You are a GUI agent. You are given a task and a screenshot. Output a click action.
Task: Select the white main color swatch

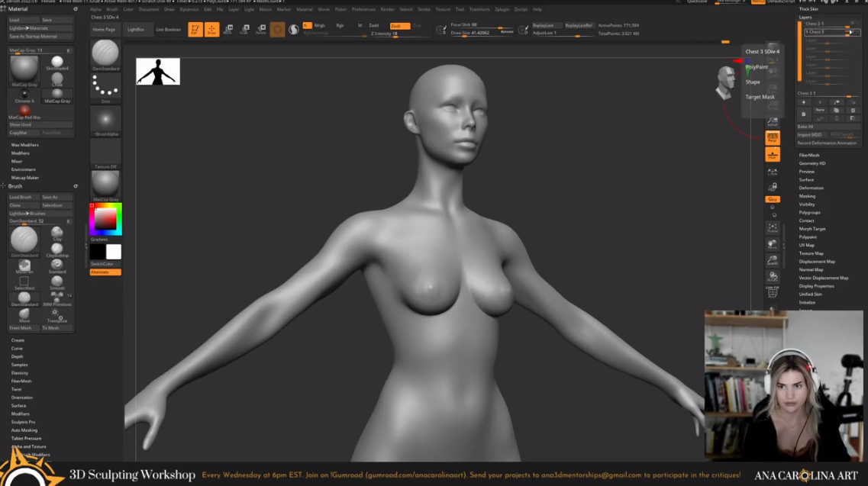coord(114,252)
